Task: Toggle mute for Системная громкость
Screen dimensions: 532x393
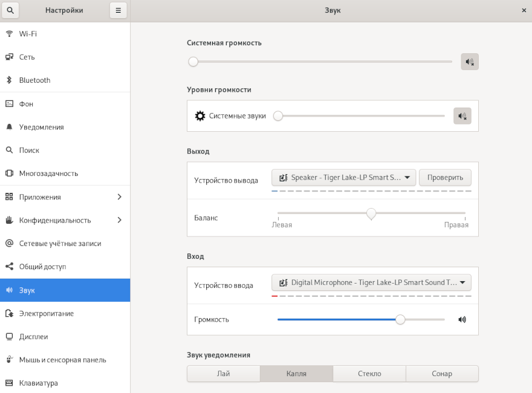Action: tap(470, 62)
